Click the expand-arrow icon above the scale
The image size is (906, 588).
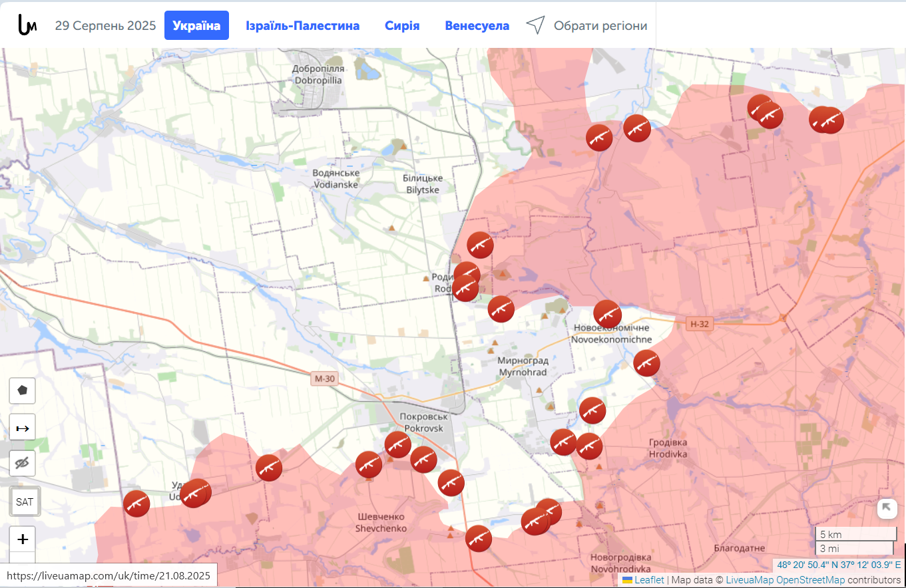tap(887, 509)
